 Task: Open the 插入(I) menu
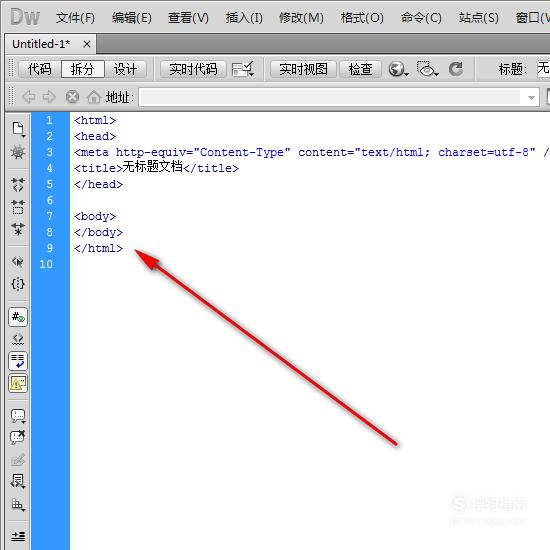click(x=244, y=18)
